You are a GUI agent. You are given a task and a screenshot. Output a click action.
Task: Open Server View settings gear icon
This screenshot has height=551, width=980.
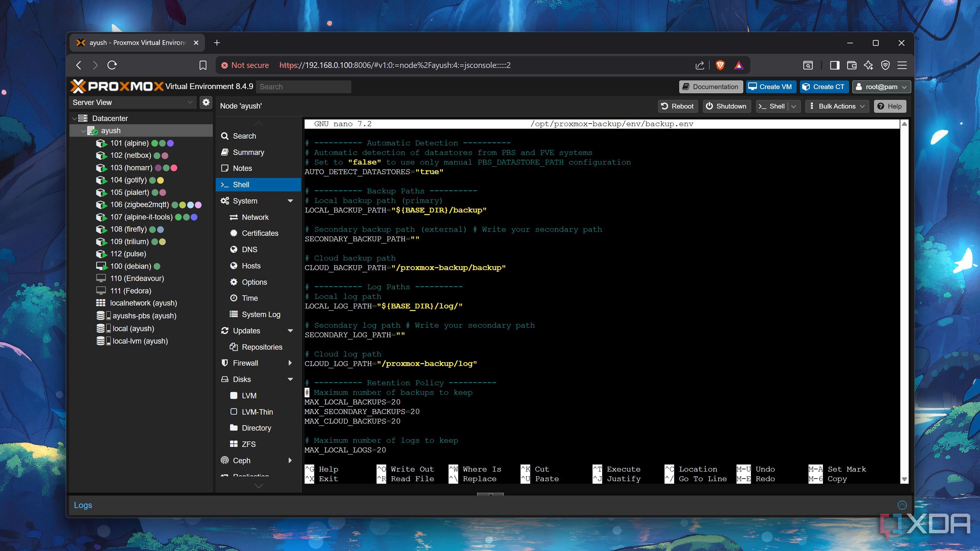pos(206,102)
